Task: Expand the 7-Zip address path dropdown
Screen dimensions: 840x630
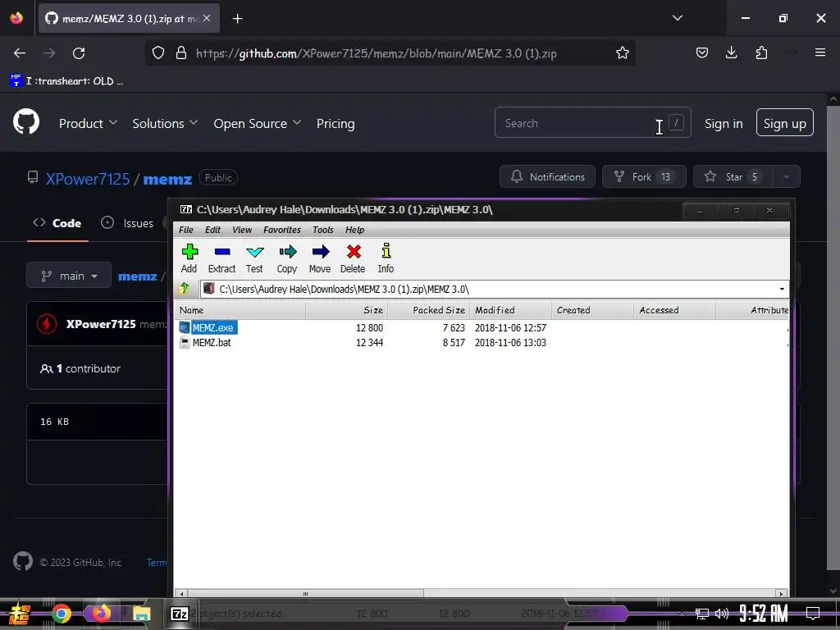Action: [782, 290]
